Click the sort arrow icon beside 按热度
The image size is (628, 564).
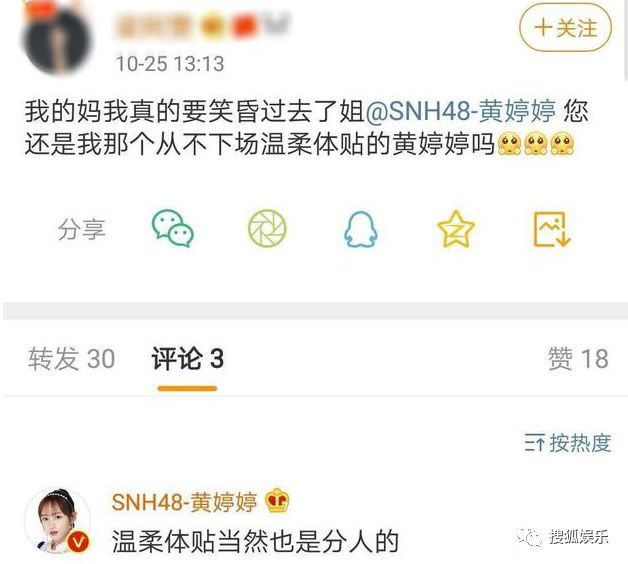(534, 443)
